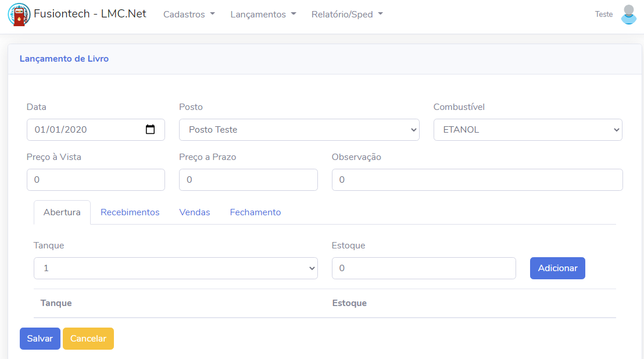Click the Estoque table column header
Screen dimensions: 644x359
pyautogui.click(x=349, y=303)
